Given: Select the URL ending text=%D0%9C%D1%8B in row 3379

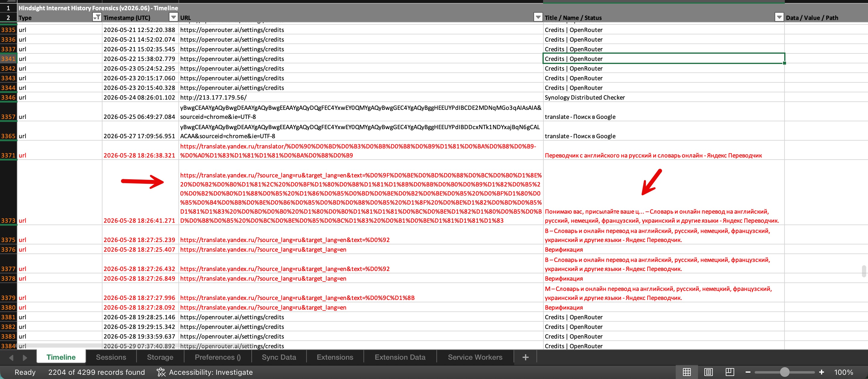Looking at the screenshot, I should pos(361,293).
